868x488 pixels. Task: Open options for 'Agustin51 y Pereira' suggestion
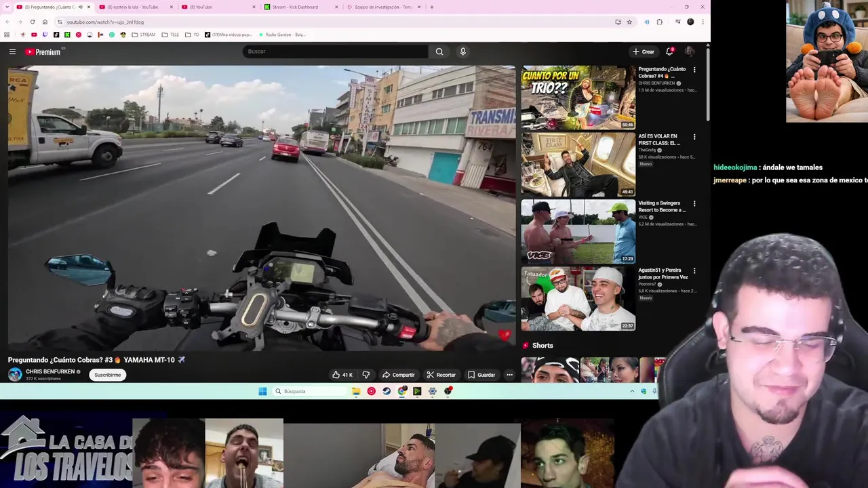(694, 271)
